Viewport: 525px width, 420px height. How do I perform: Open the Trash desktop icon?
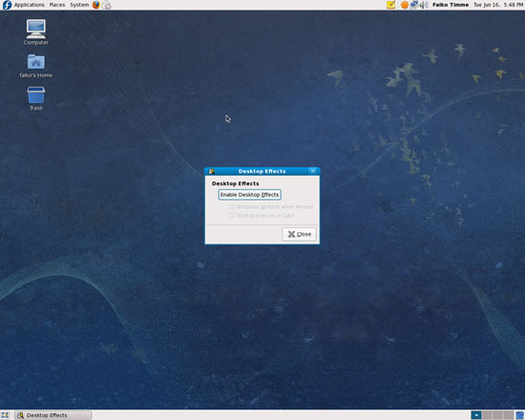click(x=36, y=98)
